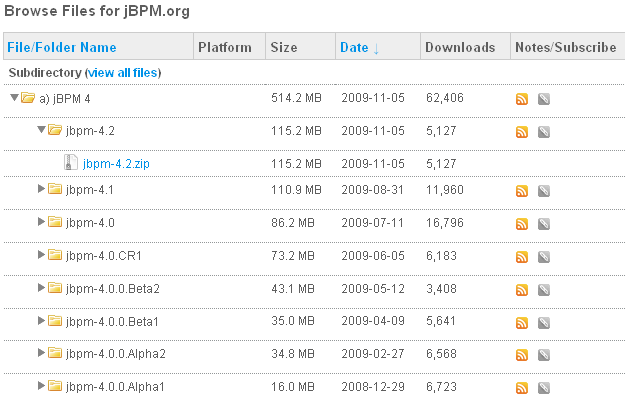Collapse the jbpm-4.2 folder arrow

pos(41,131)
